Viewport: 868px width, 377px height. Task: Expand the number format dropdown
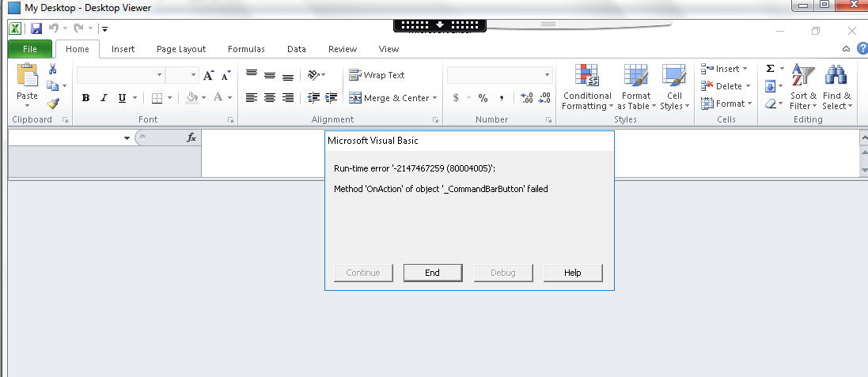547,75
